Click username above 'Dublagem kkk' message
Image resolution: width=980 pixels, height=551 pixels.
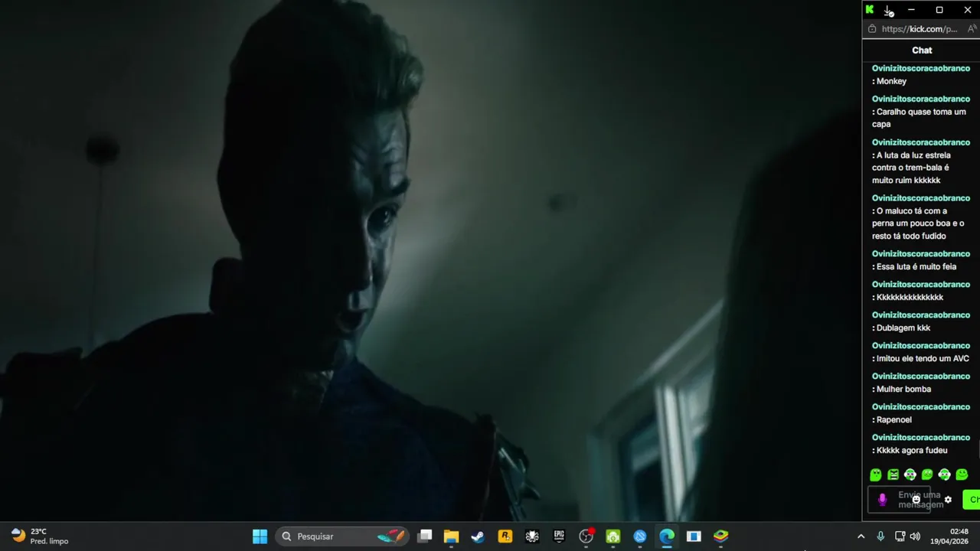(921, 315)
